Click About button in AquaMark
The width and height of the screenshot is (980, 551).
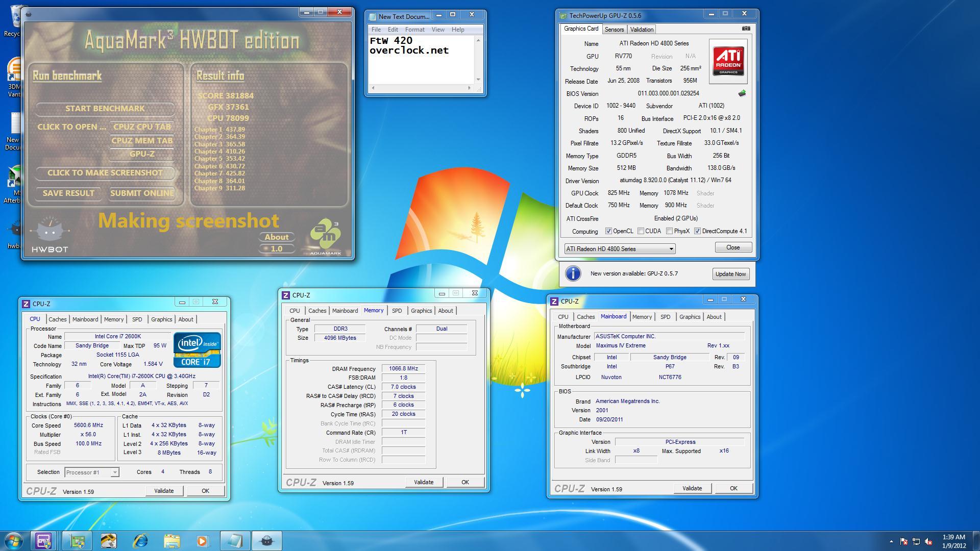click(x=277, y=237)
